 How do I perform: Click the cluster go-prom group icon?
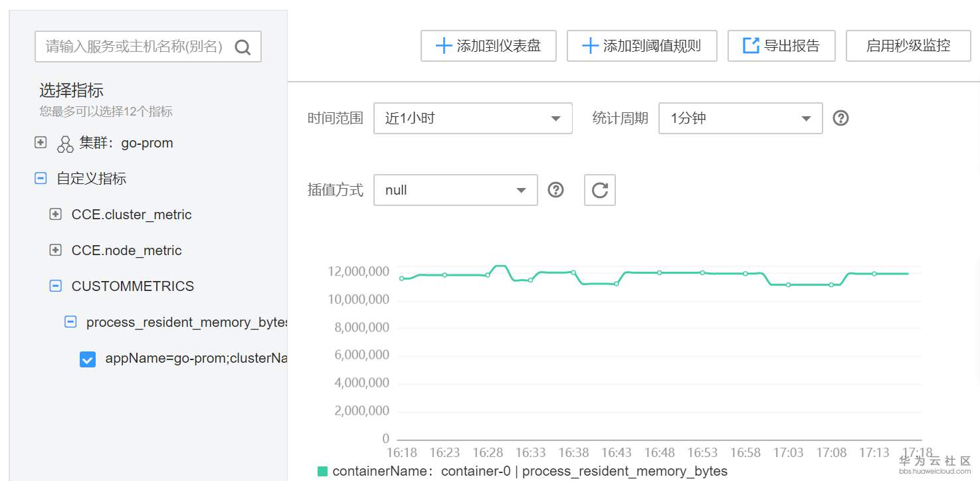click(x=65, y=144)
